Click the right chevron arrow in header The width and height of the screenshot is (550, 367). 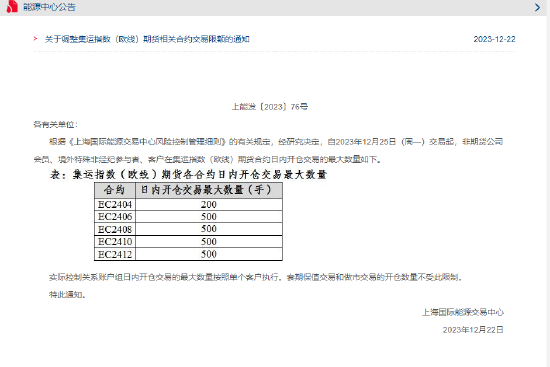click(x=537, y=7)
